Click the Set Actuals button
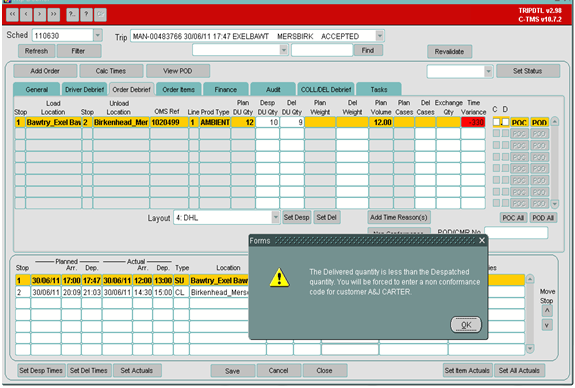Screen dimensions: 575x388 click(x=137, y=370)
